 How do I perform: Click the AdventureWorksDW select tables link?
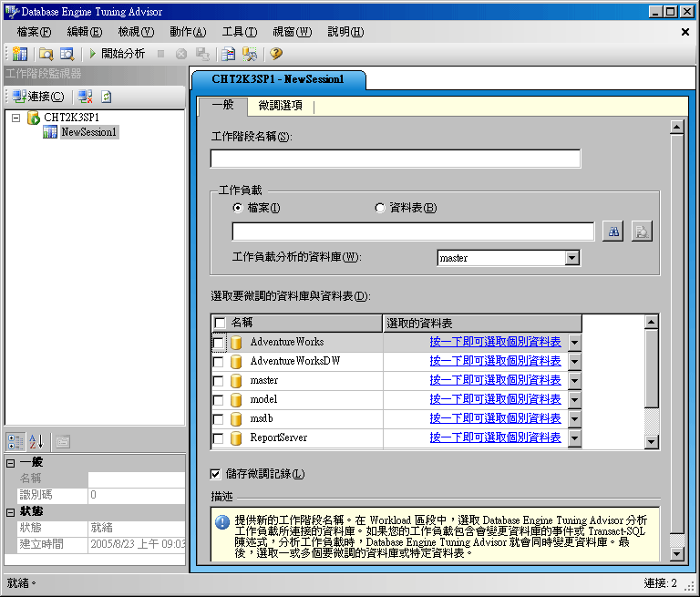[x=495, y=361]
